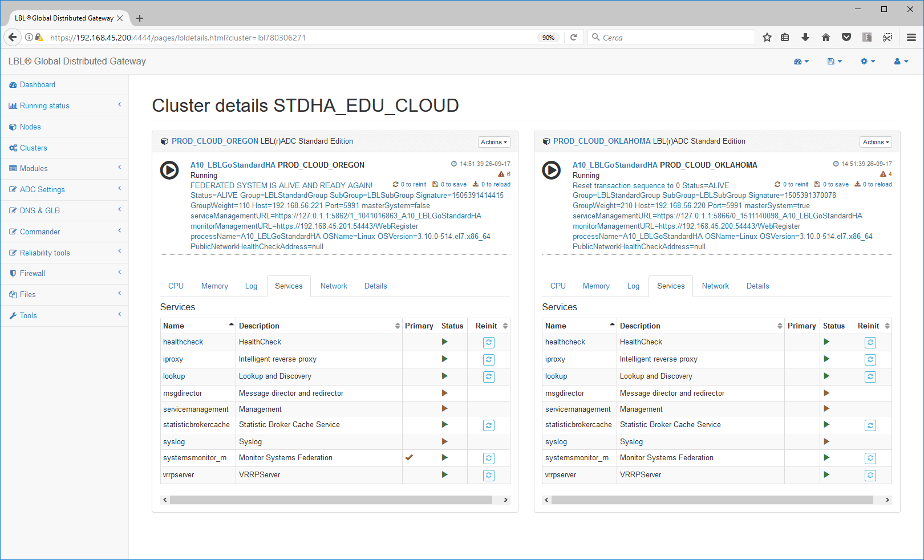Image resolution: width=924 pixels, height=560 pixels.
Task: Open the bookmarks list icon
Action: pos(785,37)
